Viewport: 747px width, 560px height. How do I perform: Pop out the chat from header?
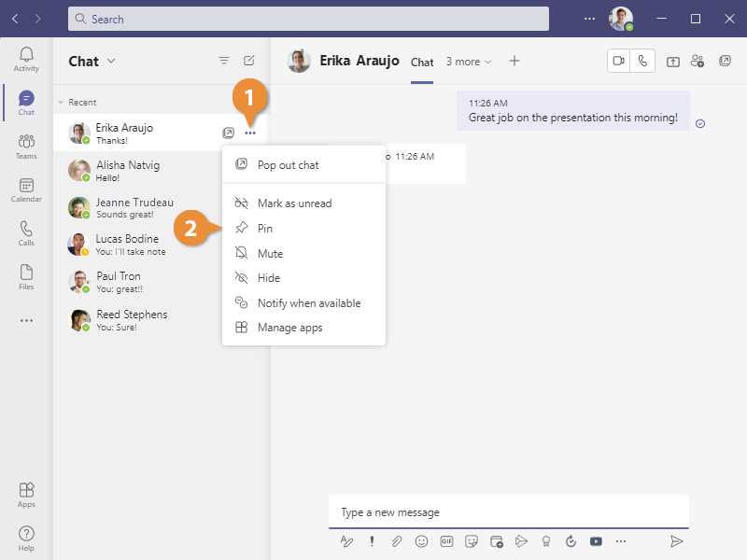click(725, 61)
